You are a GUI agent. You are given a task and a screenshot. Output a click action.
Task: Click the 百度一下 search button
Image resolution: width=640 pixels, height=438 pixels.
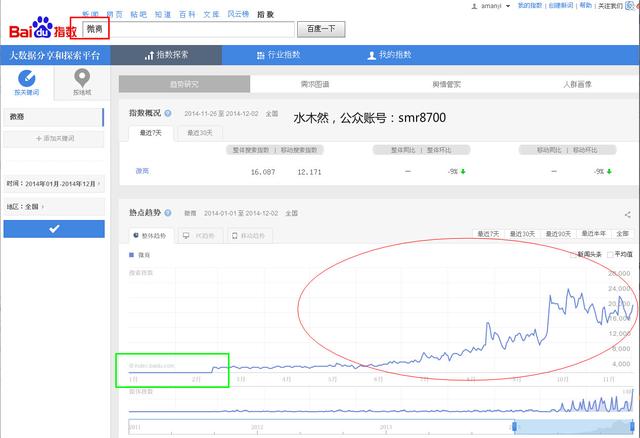coord(321,29)
